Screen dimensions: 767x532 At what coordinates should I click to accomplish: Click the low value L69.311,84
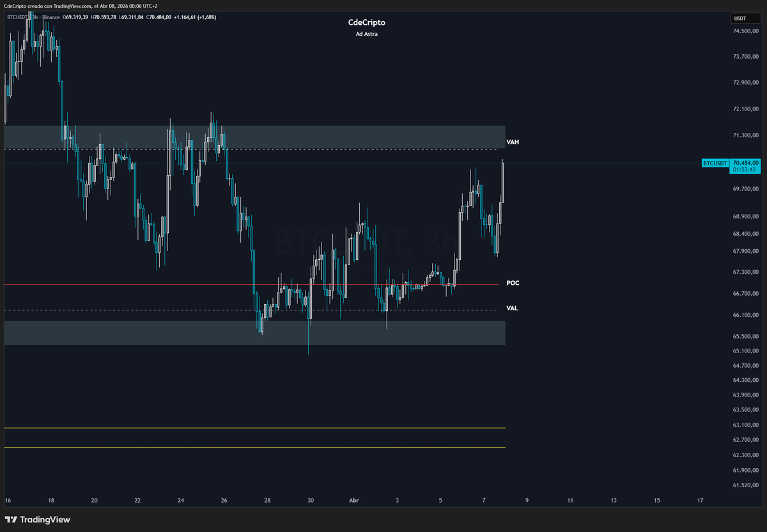[x=132, y=17]
